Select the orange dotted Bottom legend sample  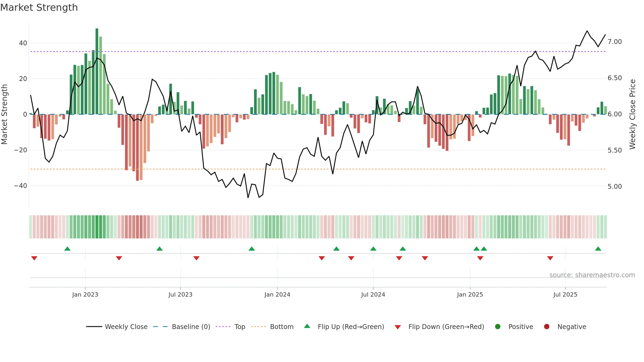pyautogui.click(x=259, y=327)
